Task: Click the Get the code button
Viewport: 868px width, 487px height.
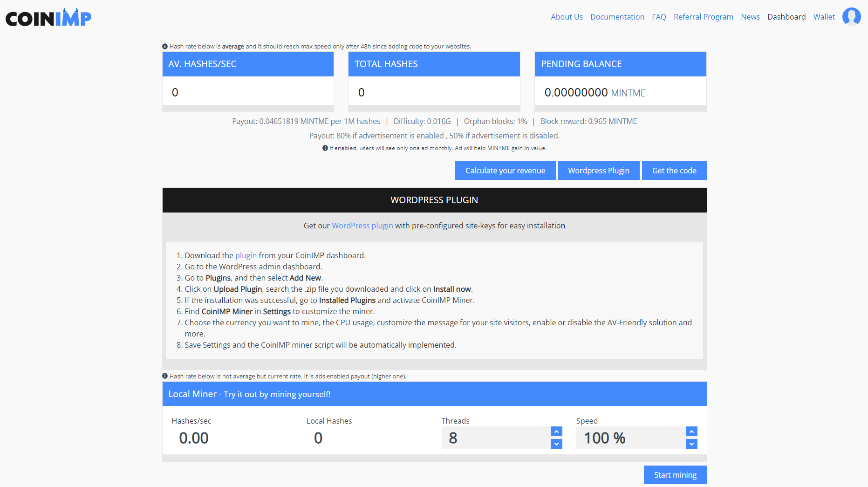Action: pyautogui.click(x=674, y=170)
